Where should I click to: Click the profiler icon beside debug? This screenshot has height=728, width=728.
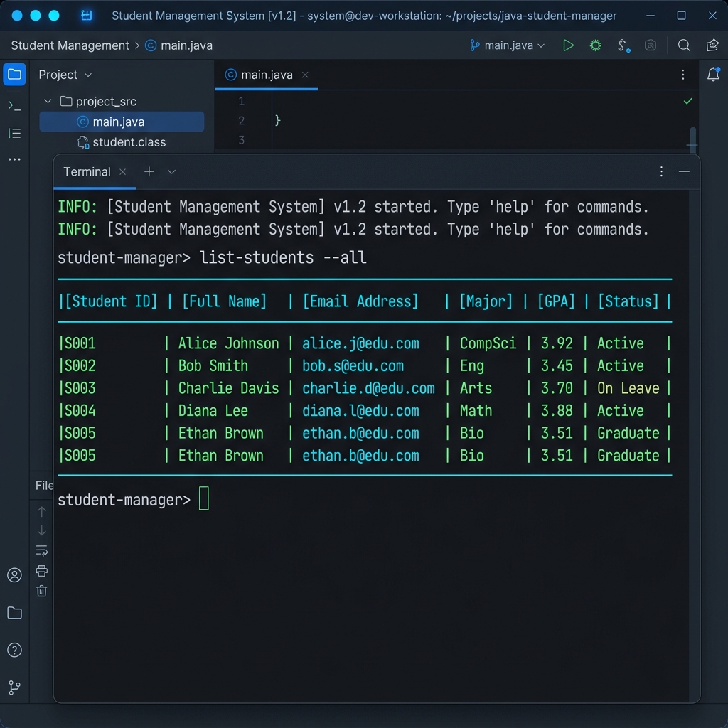[x=623, y=45]
